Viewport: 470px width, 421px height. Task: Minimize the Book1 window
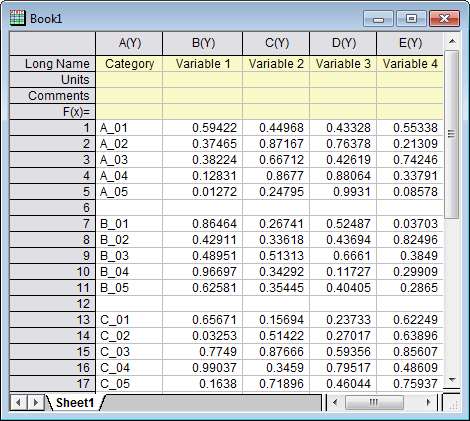pyautogui.click(x=378, y=19)
